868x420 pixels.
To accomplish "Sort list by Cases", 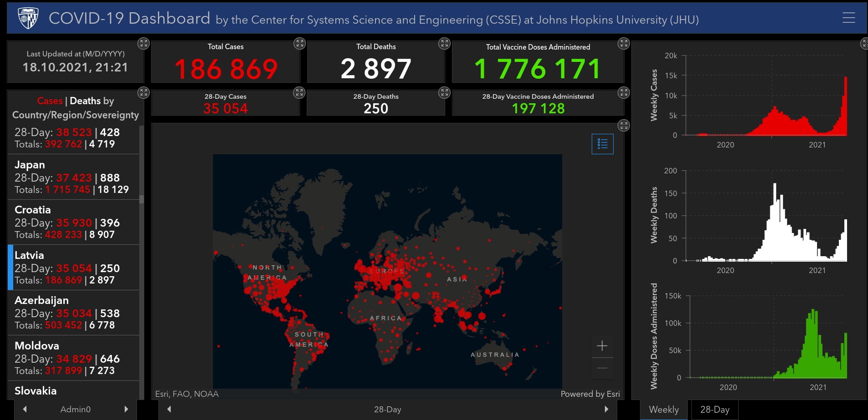I will (50, 101).
